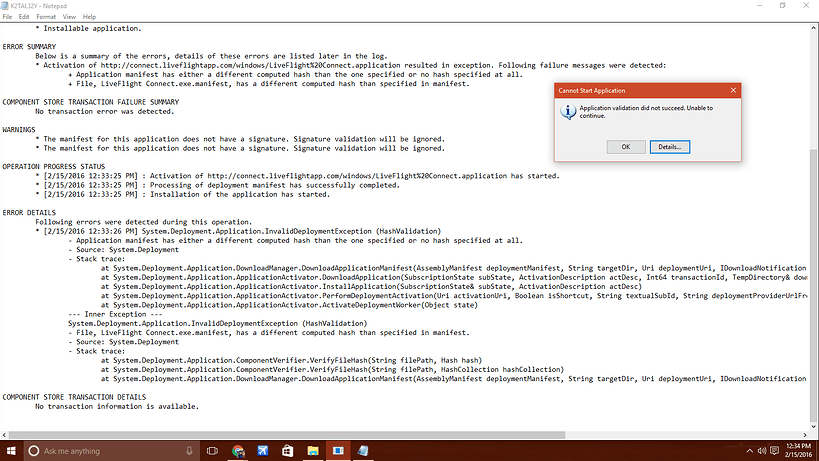The width and height of the screenshot is (819, 461).
Task: Click the '--- Inner Exception ---' line
Action: 115,314
